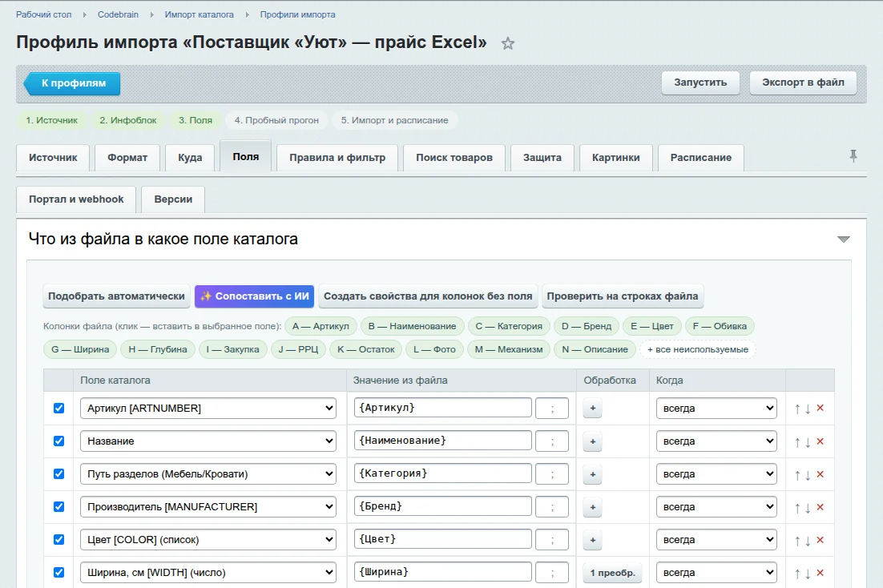Uncheck the Артикул [ARTNUMBER] row checkbox
Image resolution: width=883 pixels, height=588 pixels.
[x=58, y=409]
